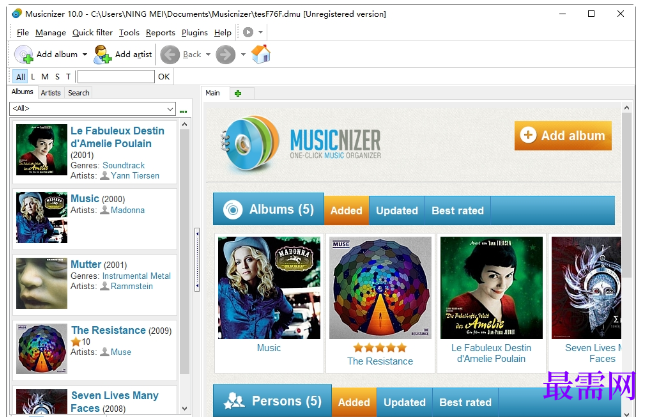
Task: Open Seven Lives Many Faces cover in main panel
Action: click(x=586, y=288)
